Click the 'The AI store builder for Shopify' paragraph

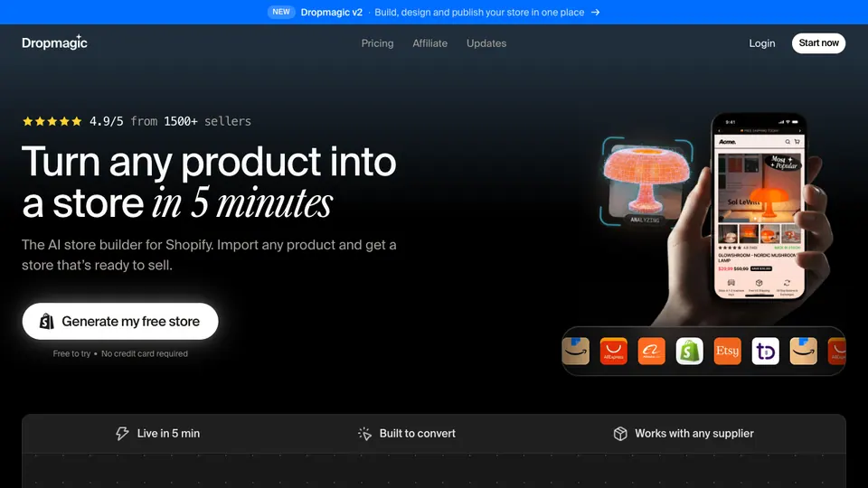tap(209, 255)
